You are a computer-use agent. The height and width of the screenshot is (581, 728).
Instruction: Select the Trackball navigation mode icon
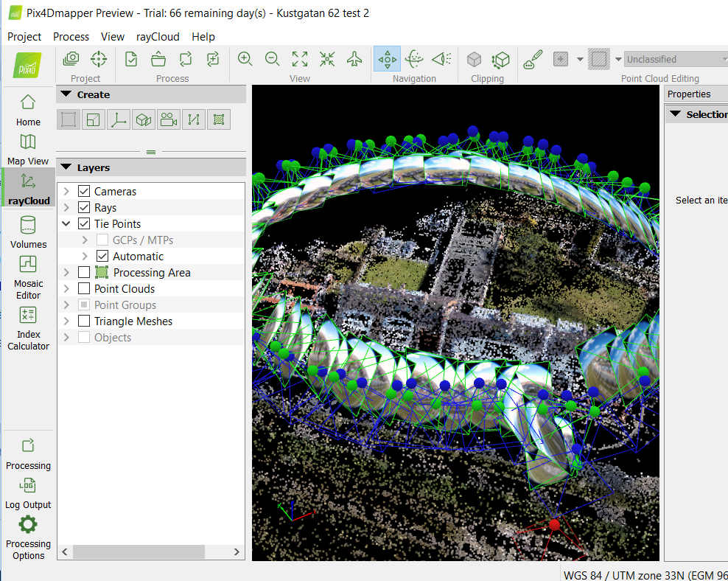413,59
